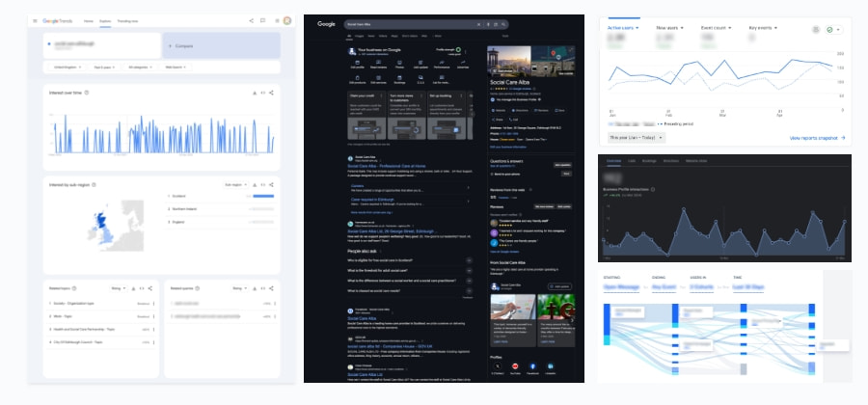The image size is (868, 405).
Task: Open the Active users metric dropdown
Action: tap(623, 28)
